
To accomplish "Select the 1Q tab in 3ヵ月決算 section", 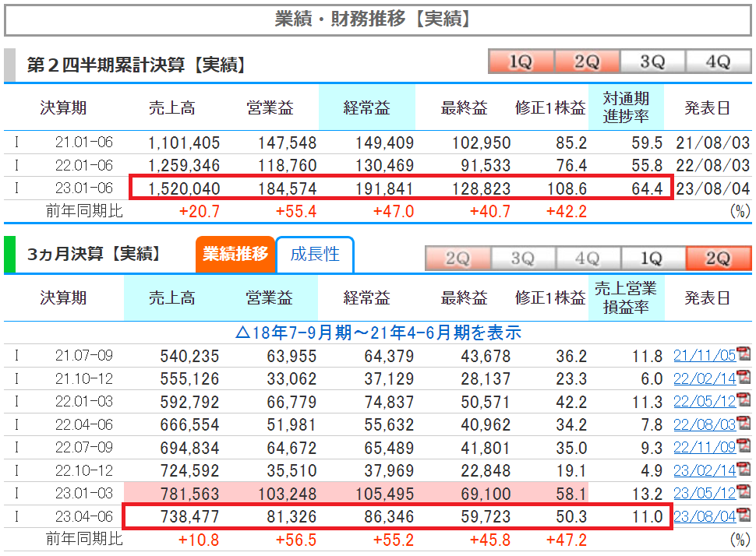I will coord(652,259).
